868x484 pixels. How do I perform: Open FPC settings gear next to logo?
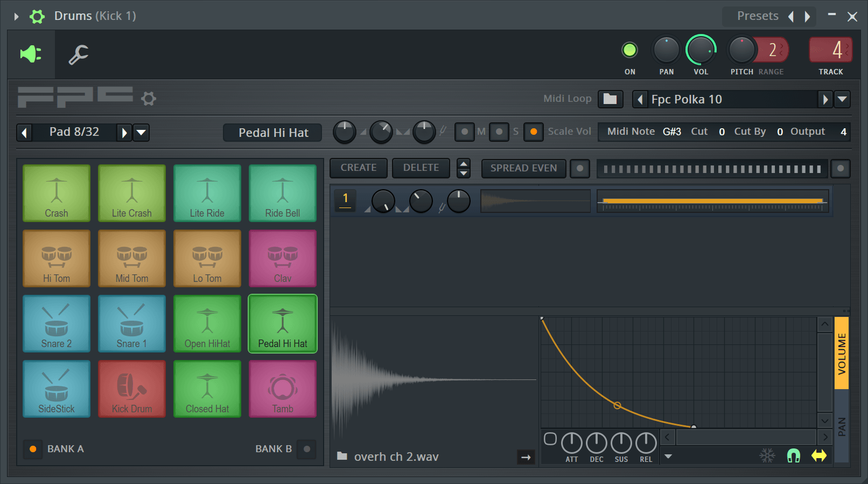[x=149, y=99]
